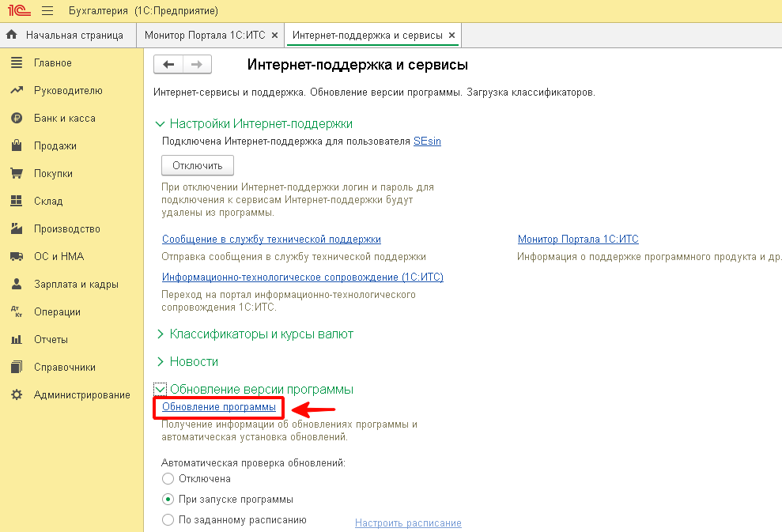This screenshot has width=782, height=532.
Task: Go forward with the right arrow button
Action: (x=197, y=64)
